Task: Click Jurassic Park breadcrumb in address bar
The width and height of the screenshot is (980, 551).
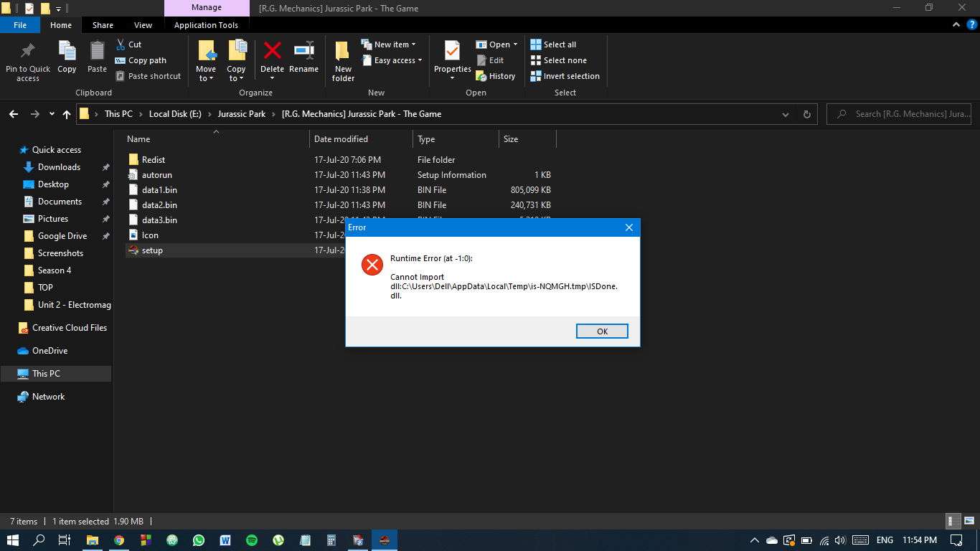Action: pos(242,114)
